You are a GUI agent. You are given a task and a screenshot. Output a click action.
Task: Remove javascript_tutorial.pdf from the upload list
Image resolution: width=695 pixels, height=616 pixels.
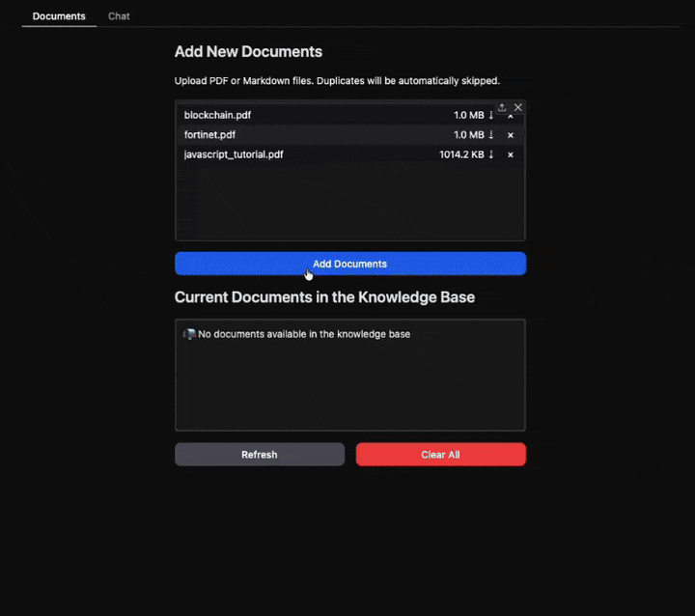511,154
